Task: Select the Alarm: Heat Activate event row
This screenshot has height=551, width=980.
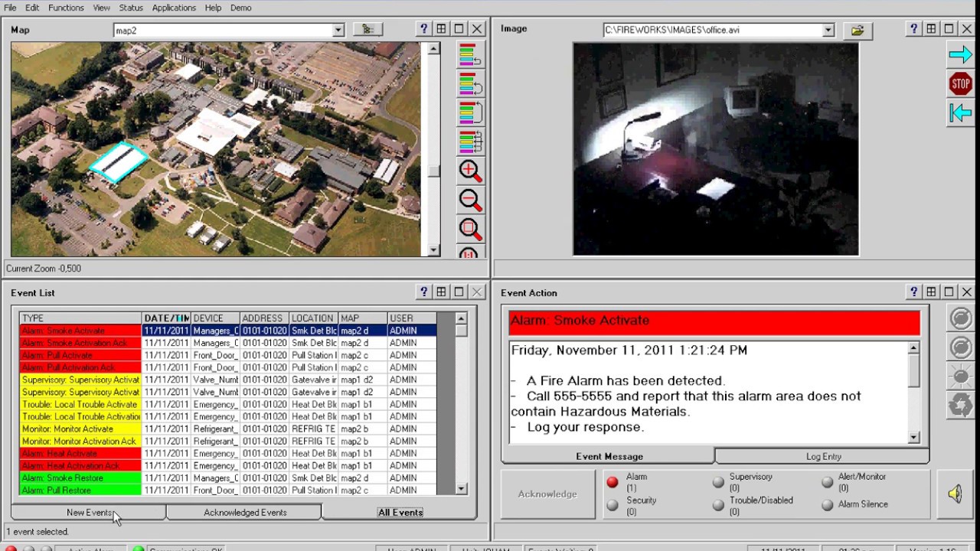Action: click(228, 453)
